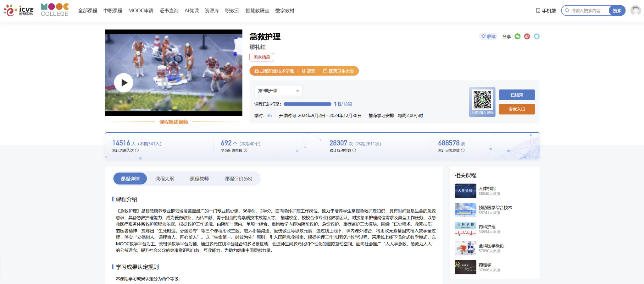
Task: Open 职教云 menu item
Action: (232, 11)
